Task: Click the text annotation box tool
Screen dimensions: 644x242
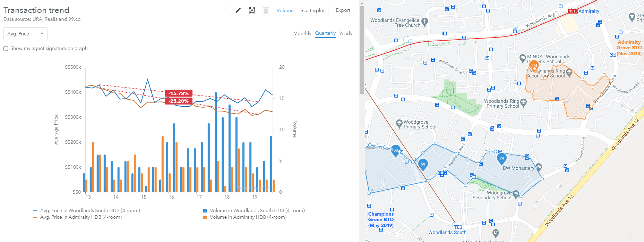Action: [x=252, y=10]
